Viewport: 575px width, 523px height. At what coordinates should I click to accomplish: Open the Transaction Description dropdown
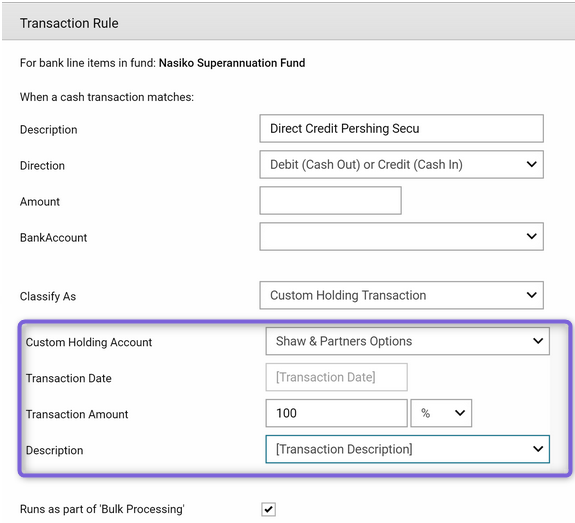[407, 449]
